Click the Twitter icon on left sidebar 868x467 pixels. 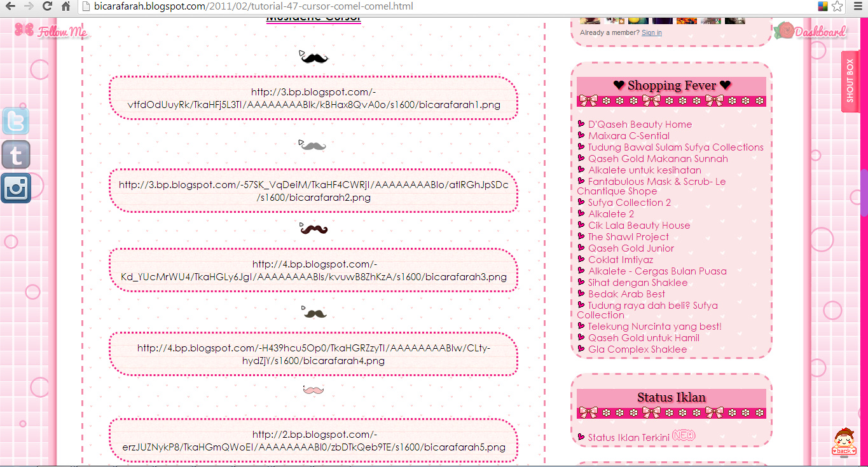point(15,121)
